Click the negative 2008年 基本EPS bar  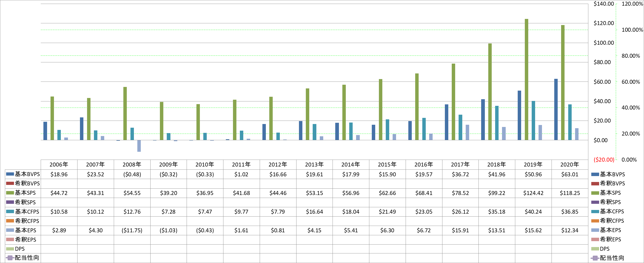coord(139,146)
